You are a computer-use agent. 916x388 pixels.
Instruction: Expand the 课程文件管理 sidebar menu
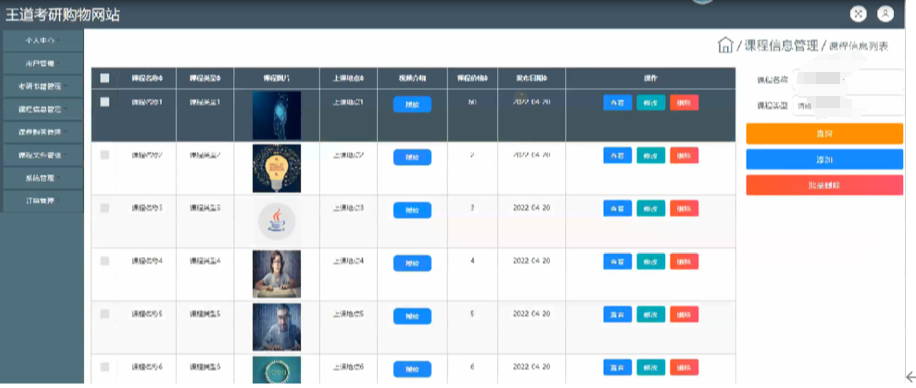coord(42,155)
